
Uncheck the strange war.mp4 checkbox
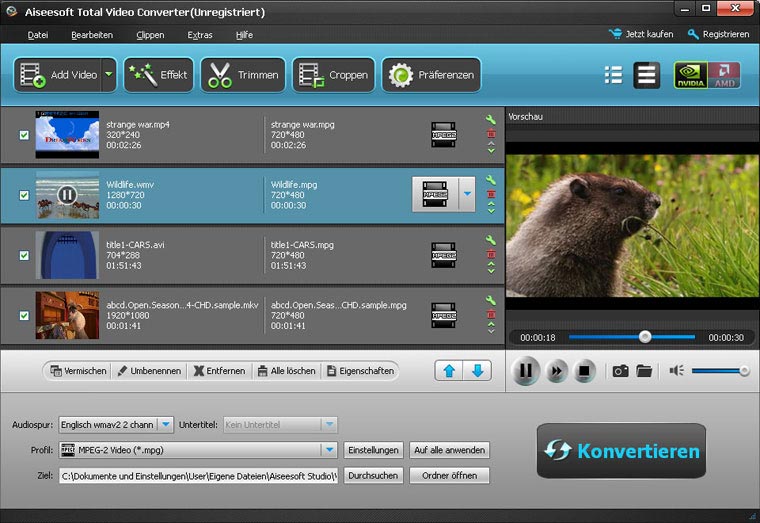(x=24, y=135)
